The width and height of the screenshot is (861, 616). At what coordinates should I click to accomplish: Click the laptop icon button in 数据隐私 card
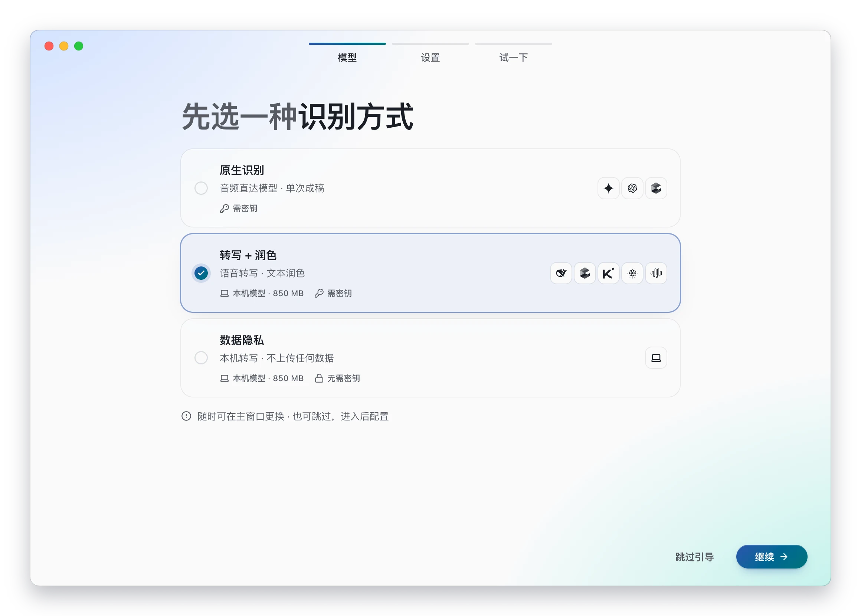656,358
